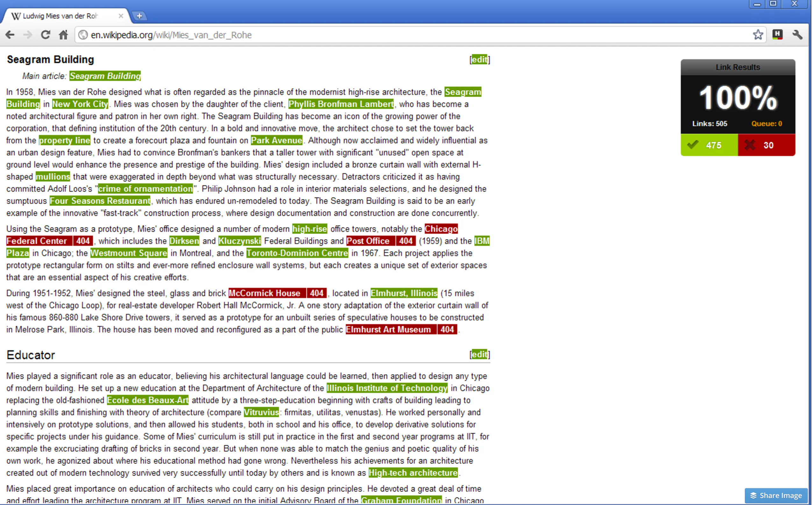Open the New York City link
Image resolution: width=812 pixels, height=505 pixels.
(x=80, y=104)
